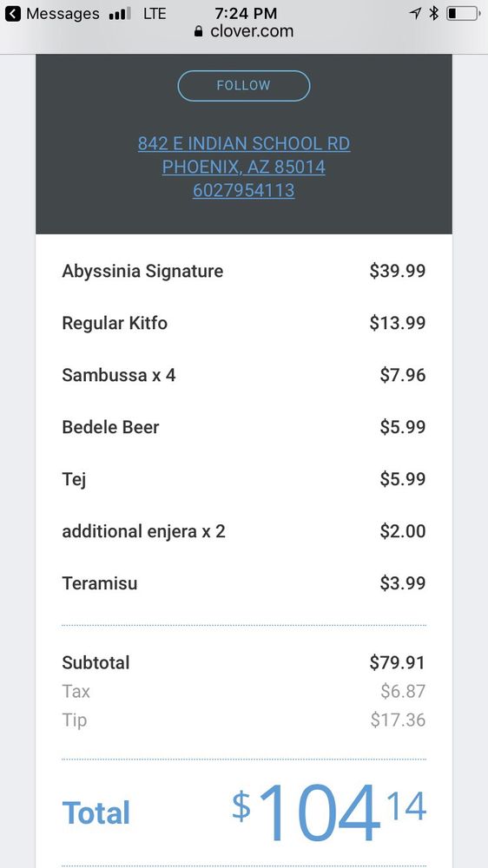Image resolution: width=488 pixels, height=868 pixels.
Task: Select the Regular Kitfo line item
Action: tap(244, 323)
